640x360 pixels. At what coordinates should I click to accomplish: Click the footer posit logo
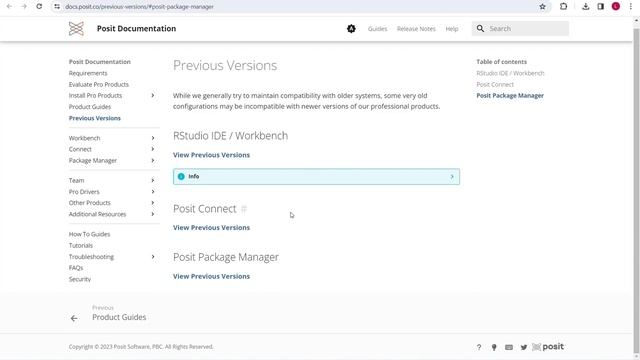coord(548,347)
